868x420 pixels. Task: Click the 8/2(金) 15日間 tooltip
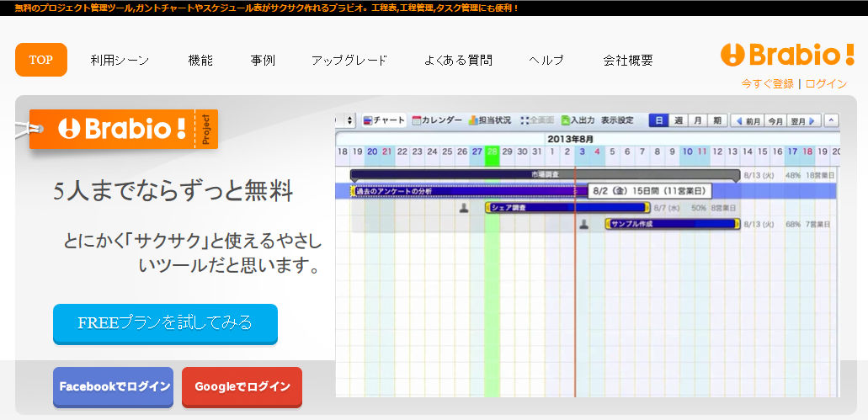[x=649, y=191]
